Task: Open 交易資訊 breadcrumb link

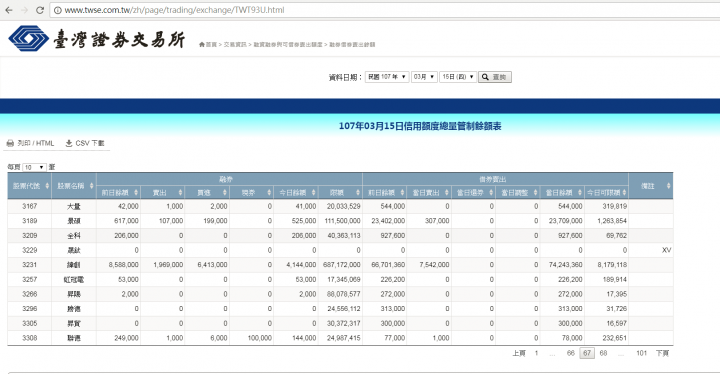Action: (235, 45)
